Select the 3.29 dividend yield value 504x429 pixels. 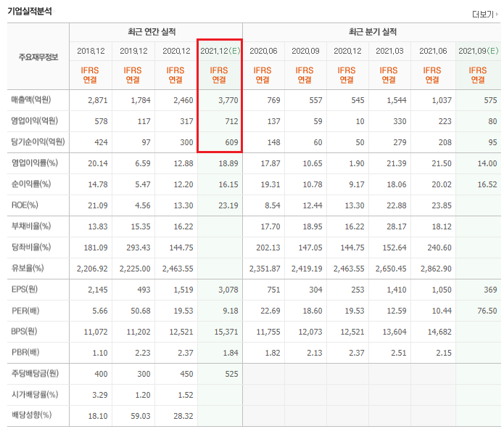[x=100, y=395]
